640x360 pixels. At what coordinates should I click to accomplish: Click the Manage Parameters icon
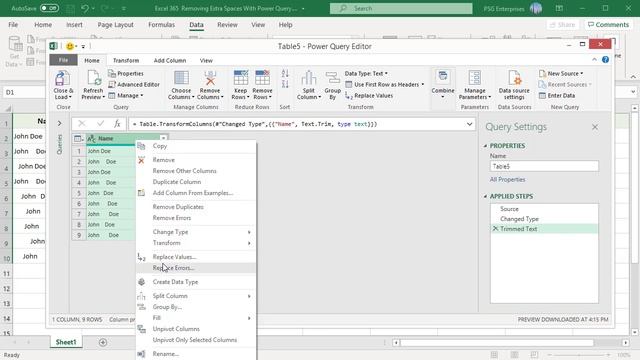click(474, 78)
